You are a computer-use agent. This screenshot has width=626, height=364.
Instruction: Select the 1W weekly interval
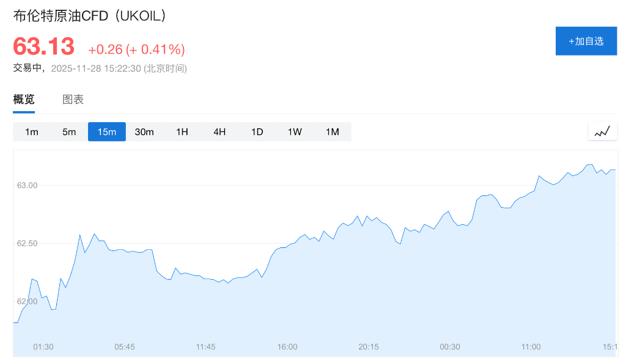click(295, 132)
